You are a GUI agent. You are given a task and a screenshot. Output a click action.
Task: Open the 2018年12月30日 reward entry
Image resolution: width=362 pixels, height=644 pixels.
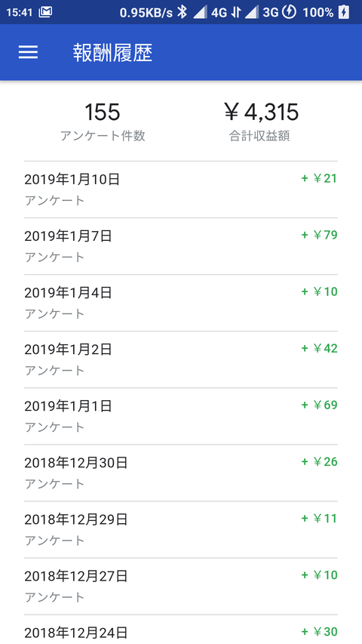coord(181,473)
